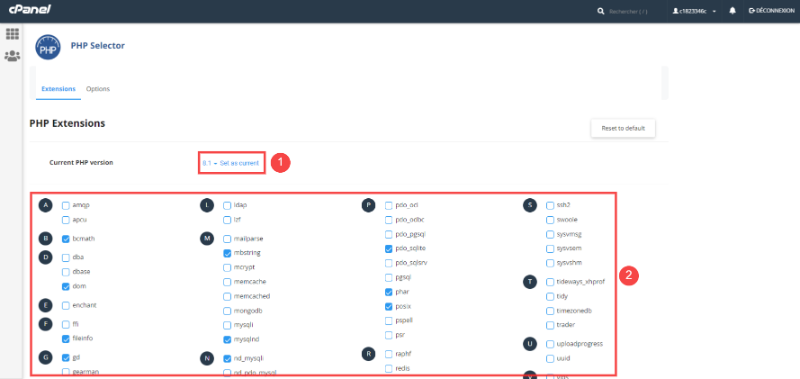Enable the mcrypt extension checkbox
The height and width of the screenshot is (379, 800).
click(x=227, y=267)
